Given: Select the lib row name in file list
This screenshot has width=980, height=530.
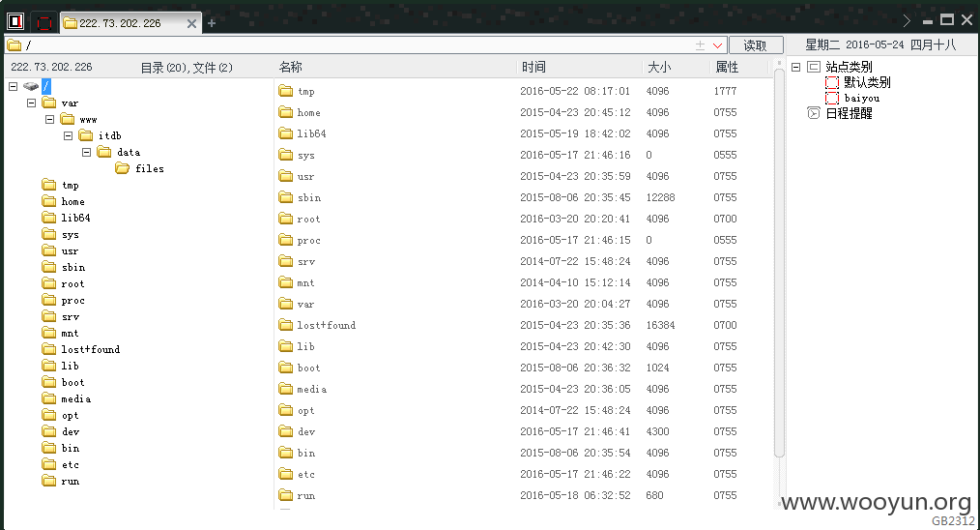Looking at the screenshot, I should [305, 346].
